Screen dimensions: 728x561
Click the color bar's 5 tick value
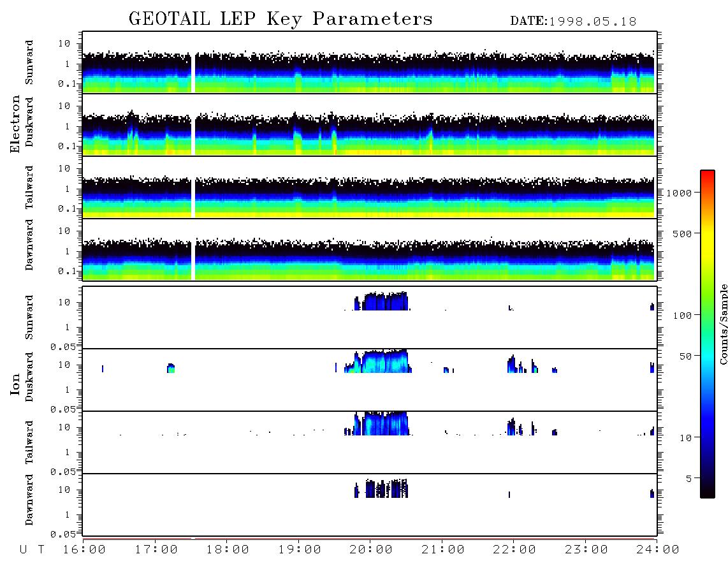click(x=689, y=478)
